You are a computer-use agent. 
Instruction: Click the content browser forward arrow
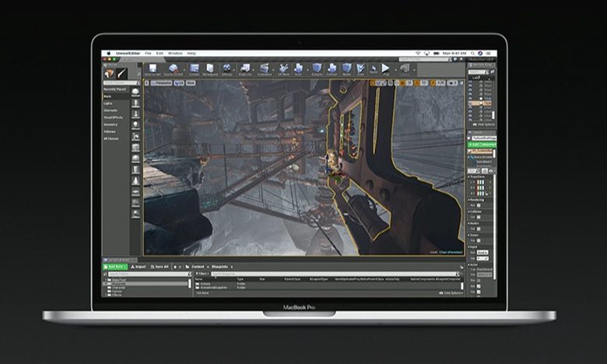(180, 267)
